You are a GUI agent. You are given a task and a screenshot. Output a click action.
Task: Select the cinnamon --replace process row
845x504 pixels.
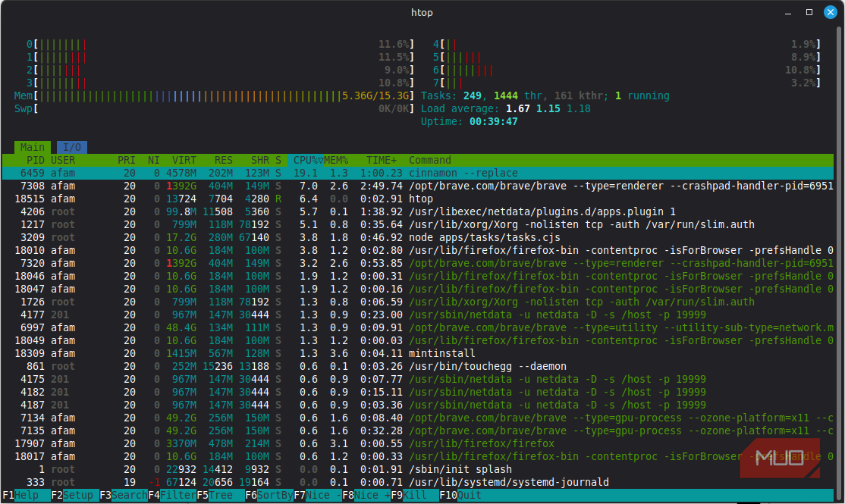418,173
